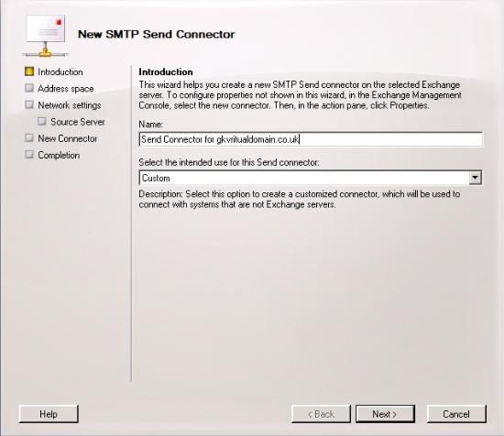The width and height of the screenshot is (504, 436).
Task: Click the New Connector step indicator box
Action: tap(29, 138)
